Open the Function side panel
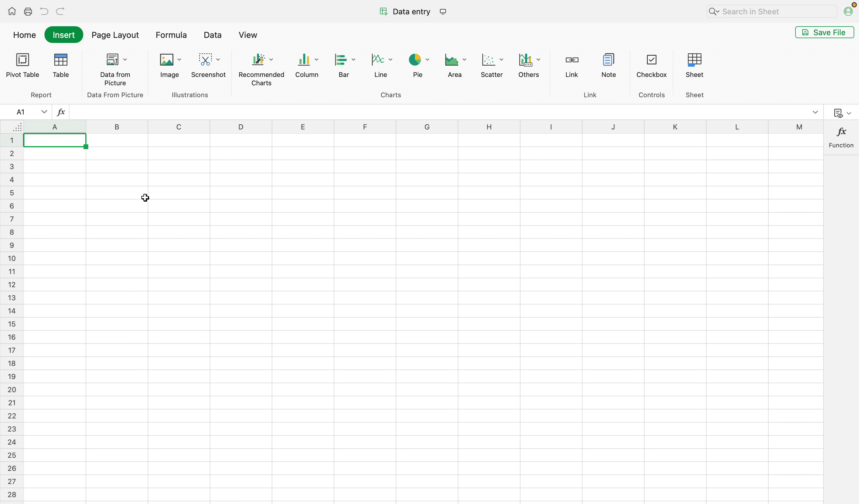Screen dimensions: 859x504 pyautogui.click(x=841, y=137)
